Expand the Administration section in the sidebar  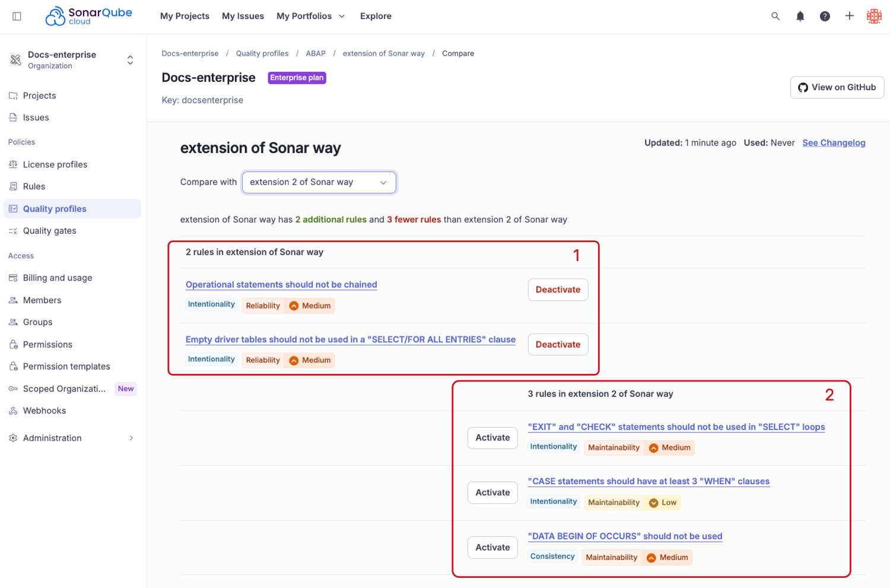tap(52, 438)
